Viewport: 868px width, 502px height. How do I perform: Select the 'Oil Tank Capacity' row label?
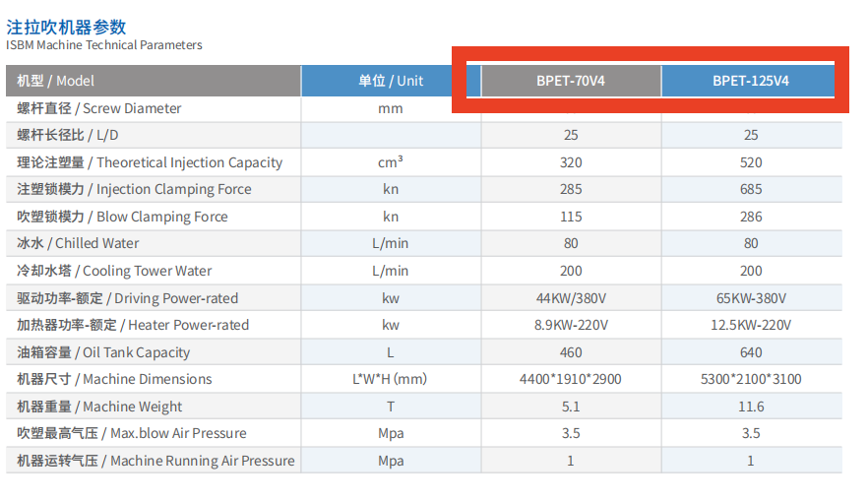click(103, 352)
